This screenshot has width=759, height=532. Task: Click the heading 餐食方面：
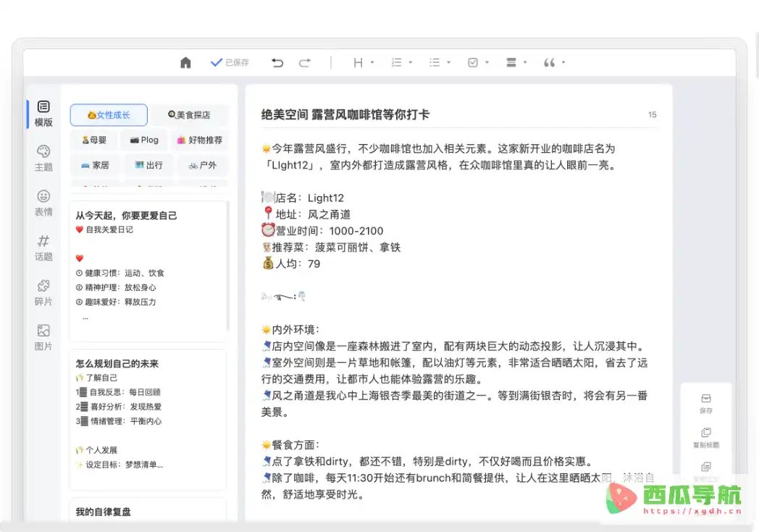(x=290, y=445)
